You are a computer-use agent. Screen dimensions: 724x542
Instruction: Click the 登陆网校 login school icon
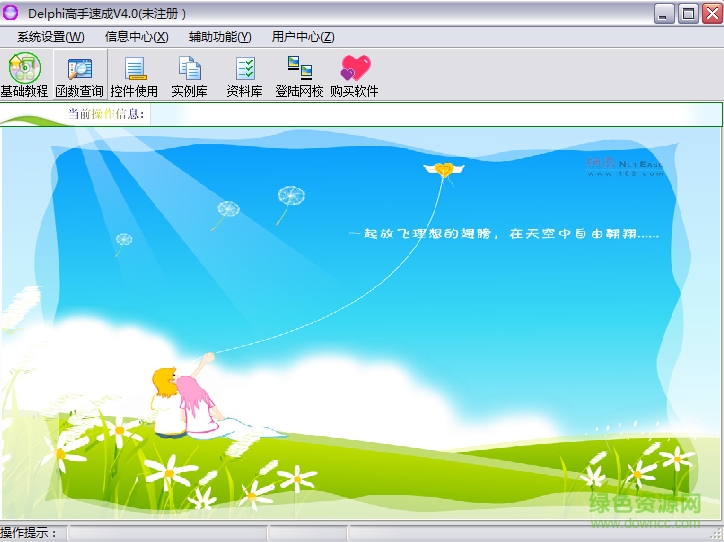[x=299, y=75]
